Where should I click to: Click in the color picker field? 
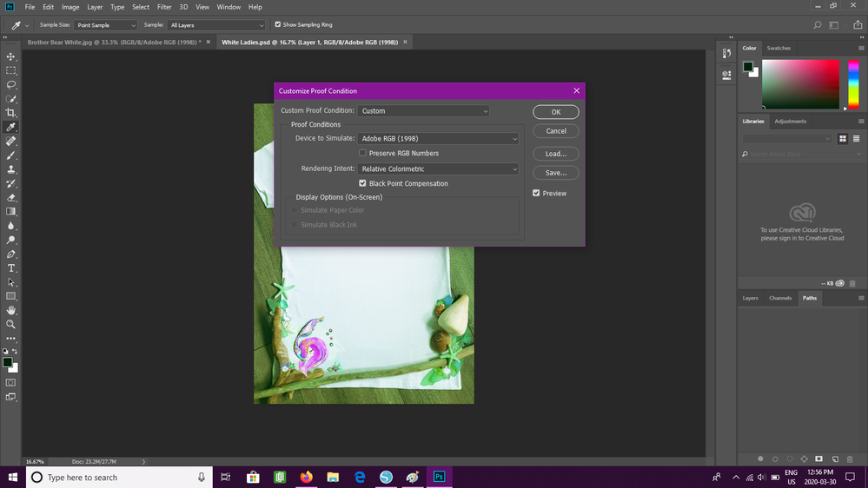800,84
